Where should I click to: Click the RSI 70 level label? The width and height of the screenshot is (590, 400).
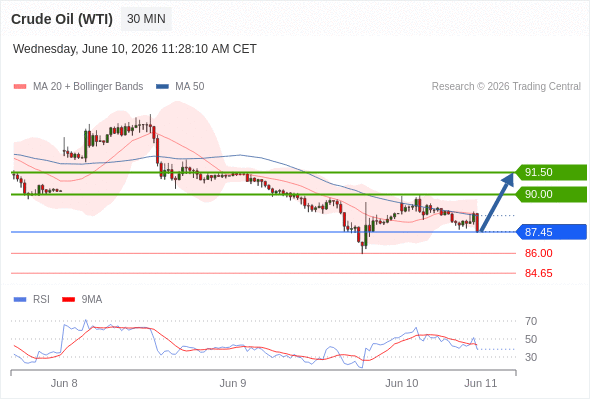click(531, 321)
